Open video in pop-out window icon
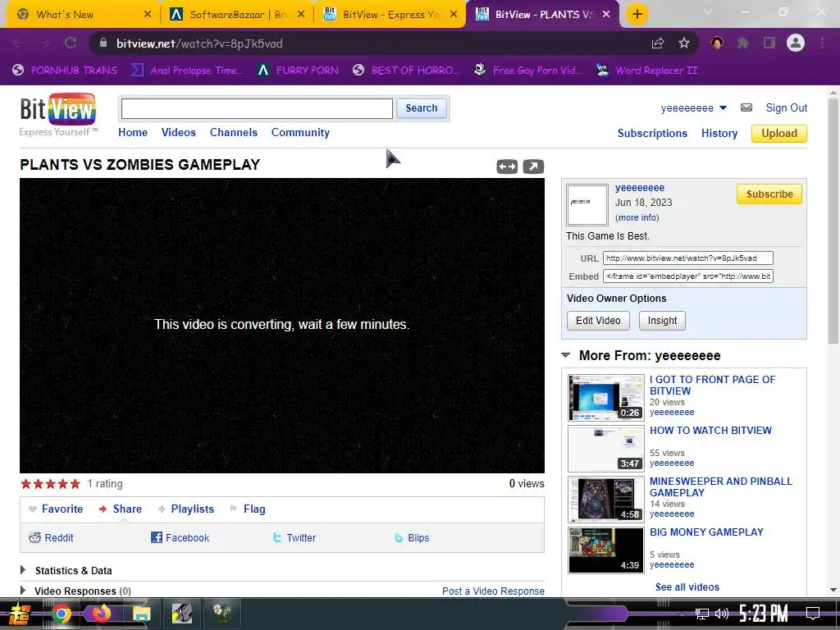The width and height of the screenshot is (840, 630). [533, 167]
